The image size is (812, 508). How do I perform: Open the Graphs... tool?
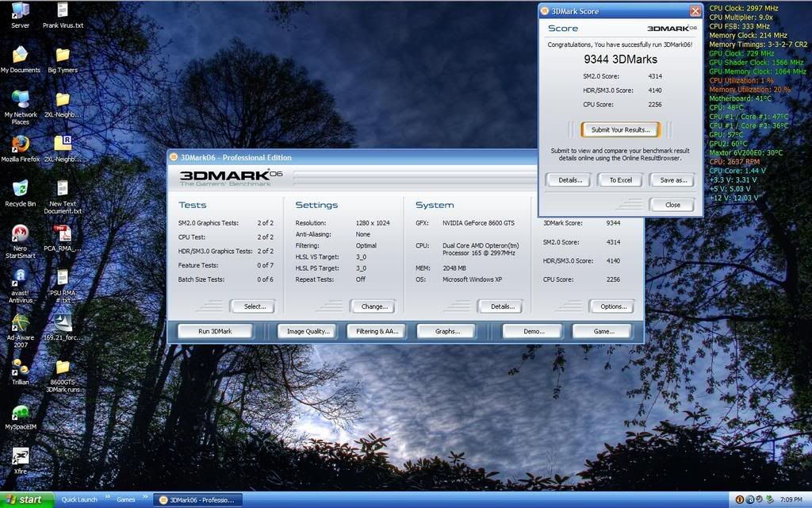pyautogui.click(x=447, y=331)
